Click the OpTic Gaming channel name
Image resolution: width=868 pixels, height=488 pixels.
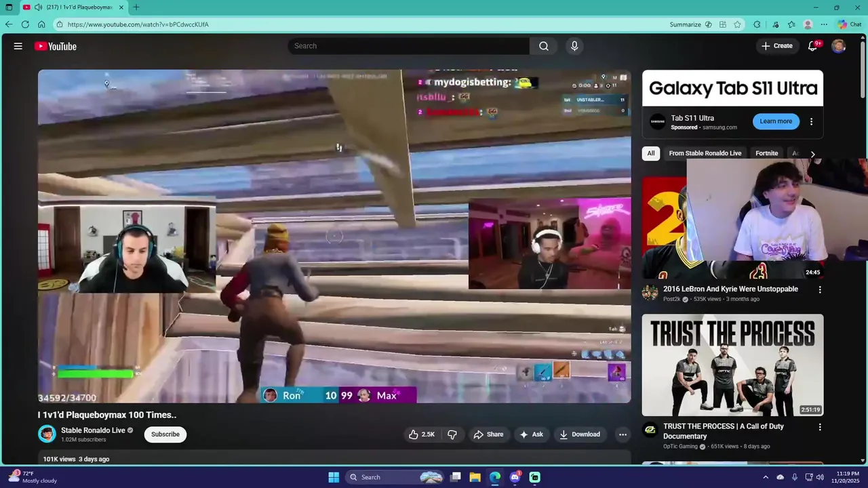coord(682,447)
